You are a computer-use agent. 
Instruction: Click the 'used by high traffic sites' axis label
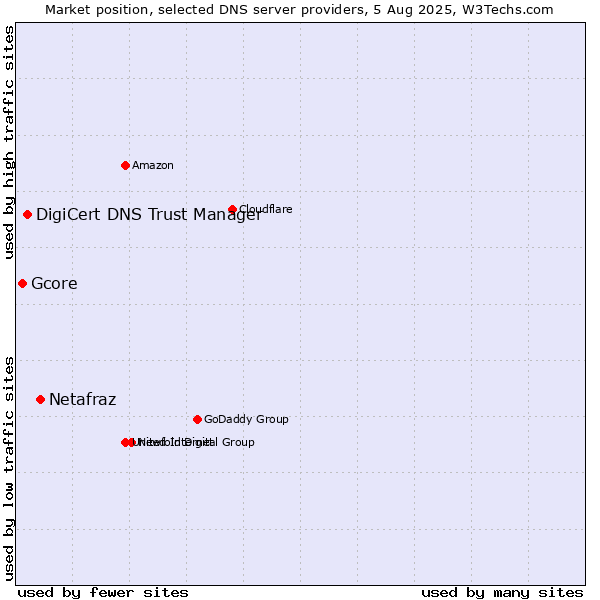coord(9,142)
